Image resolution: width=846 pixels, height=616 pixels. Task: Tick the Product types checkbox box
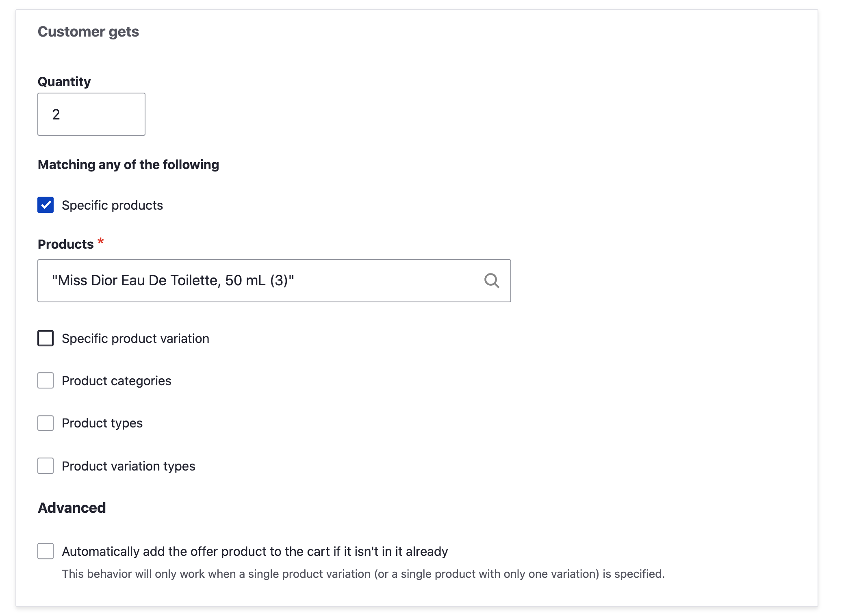[46, 423]
